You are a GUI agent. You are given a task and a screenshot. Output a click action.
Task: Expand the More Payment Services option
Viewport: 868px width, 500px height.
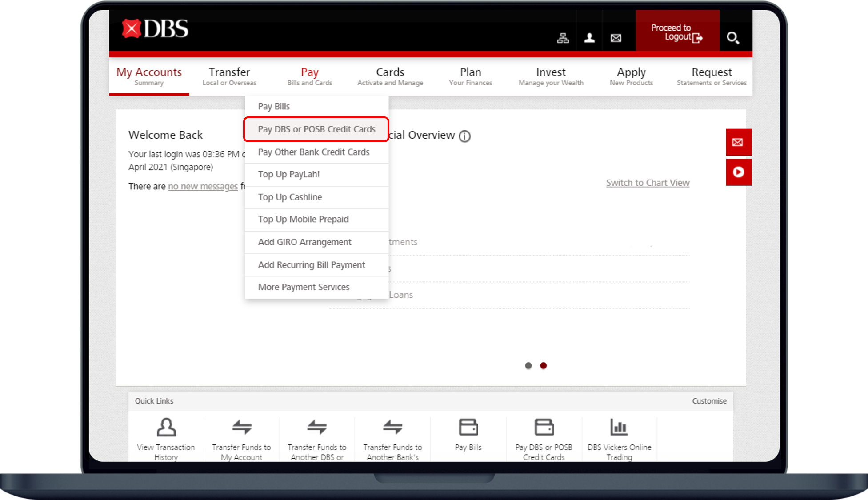304,287
